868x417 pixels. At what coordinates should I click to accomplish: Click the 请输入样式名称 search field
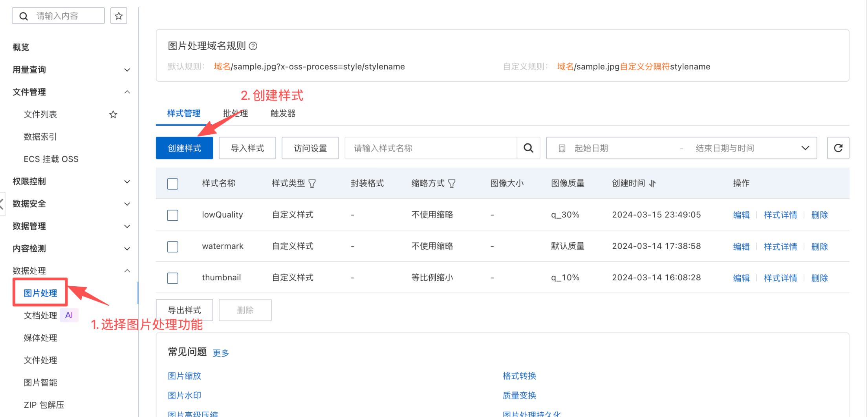(x=430, y=148)
